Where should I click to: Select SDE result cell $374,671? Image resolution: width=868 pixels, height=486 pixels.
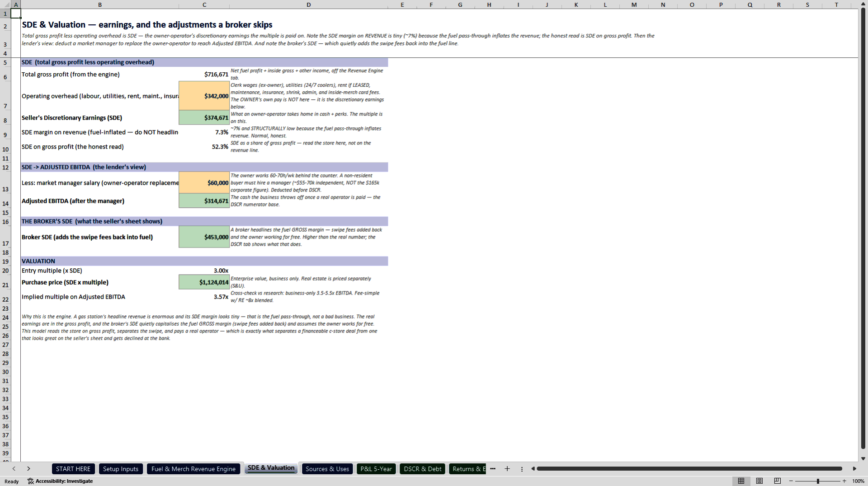click(204, 117)
